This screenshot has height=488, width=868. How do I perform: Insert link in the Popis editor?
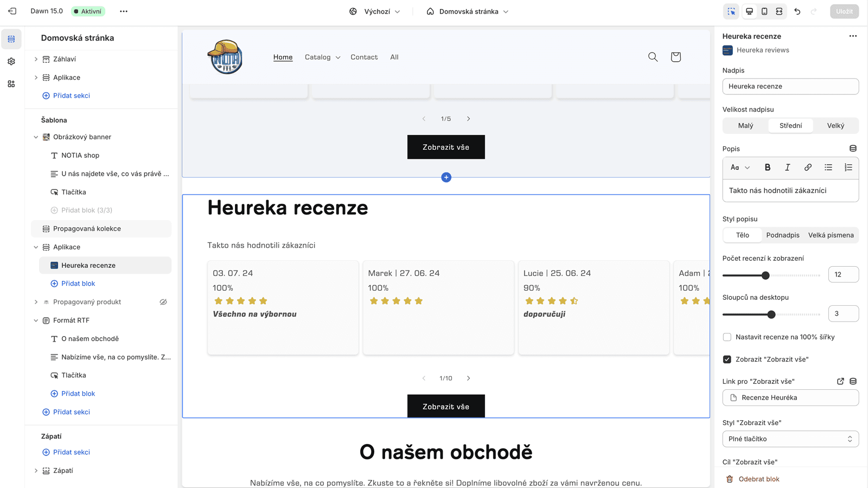pyautogui.click(x=808, y=168)
